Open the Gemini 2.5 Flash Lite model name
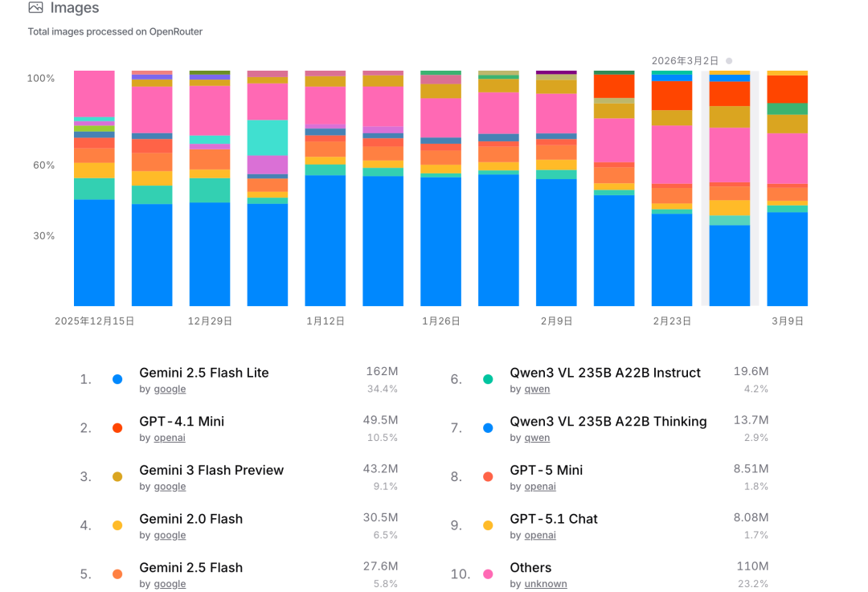Screen dimensions: 868x592 (204, 373)
